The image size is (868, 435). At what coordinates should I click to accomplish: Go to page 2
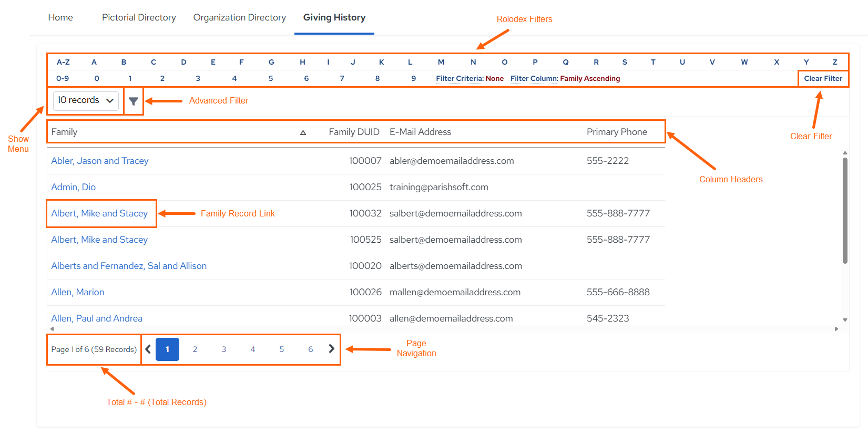[195, 349]
